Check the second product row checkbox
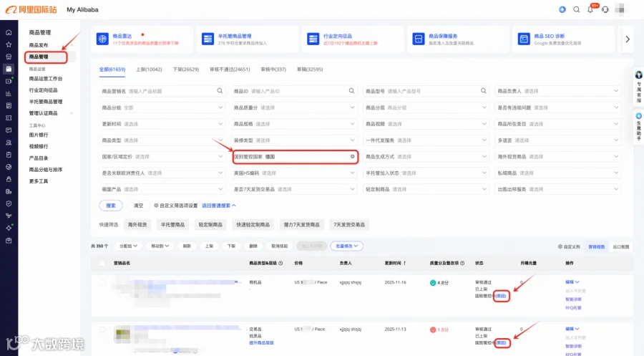Image resolution: width=644 pixels, height=356 pixels. click(102, 329)
